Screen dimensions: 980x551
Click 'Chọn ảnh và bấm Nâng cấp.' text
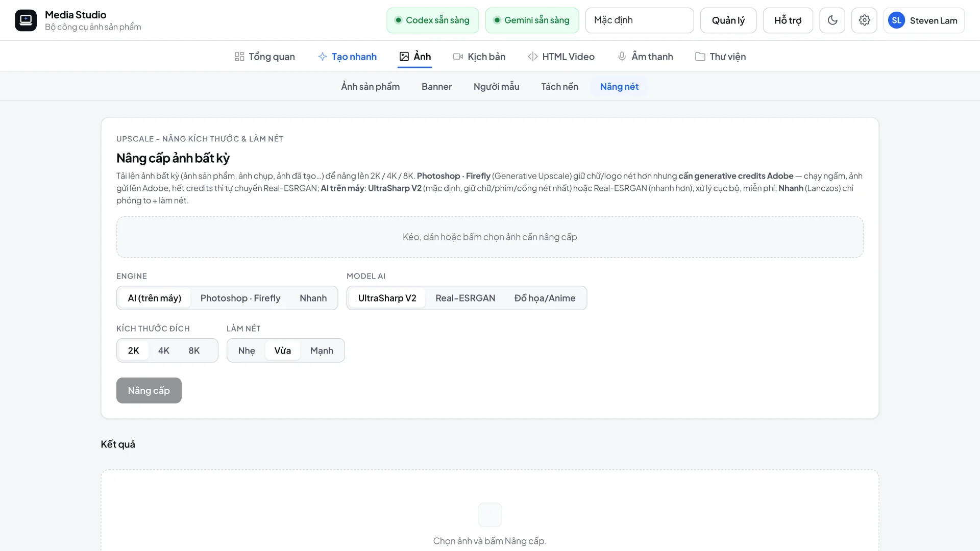point(490,541)
